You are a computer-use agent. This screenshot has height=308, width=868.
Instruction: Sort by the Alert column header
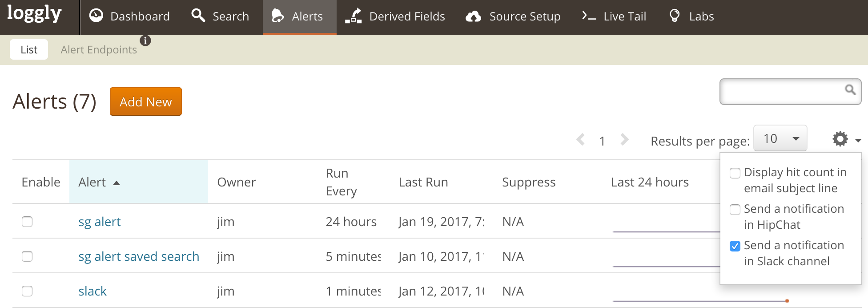[x=92, y=182]
